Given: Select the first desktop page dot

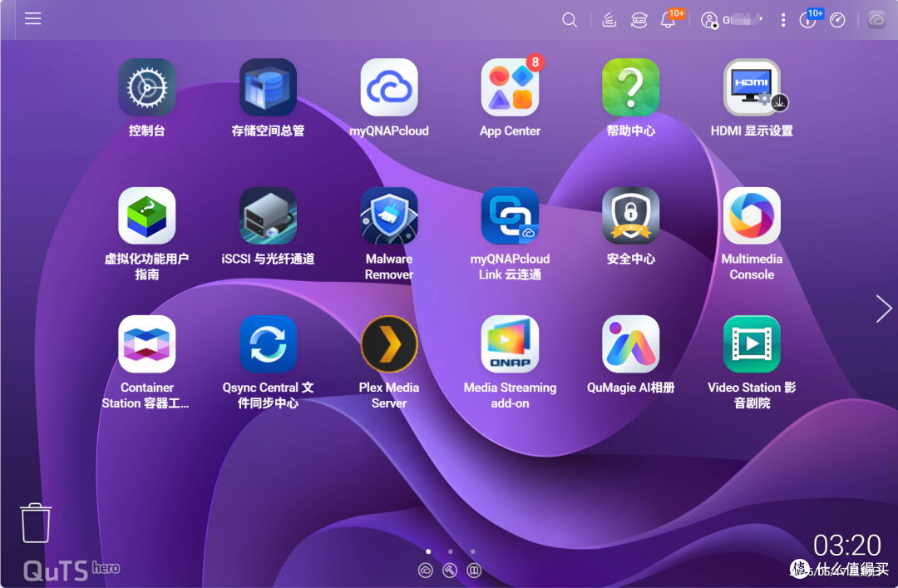Looking at the screenshot, I should click(x=428, y=551).
